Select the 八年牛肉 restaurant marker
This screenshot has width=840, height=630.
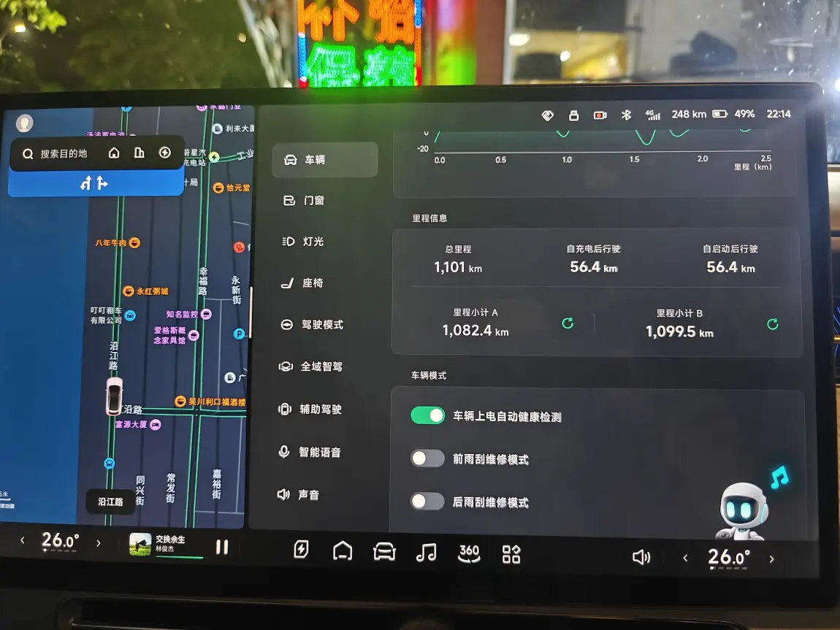pyautogui.click(x=118, y=242)
